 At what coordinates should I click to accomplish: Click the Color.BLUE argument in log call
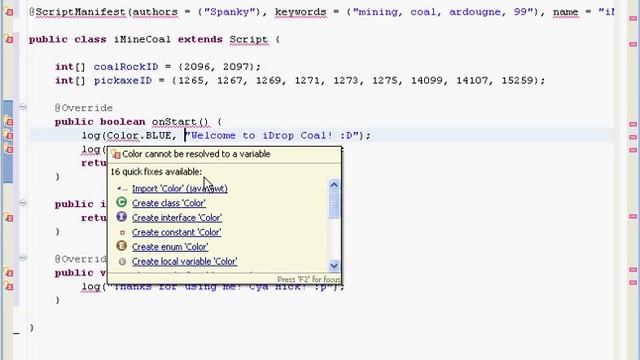click(139, 136)
